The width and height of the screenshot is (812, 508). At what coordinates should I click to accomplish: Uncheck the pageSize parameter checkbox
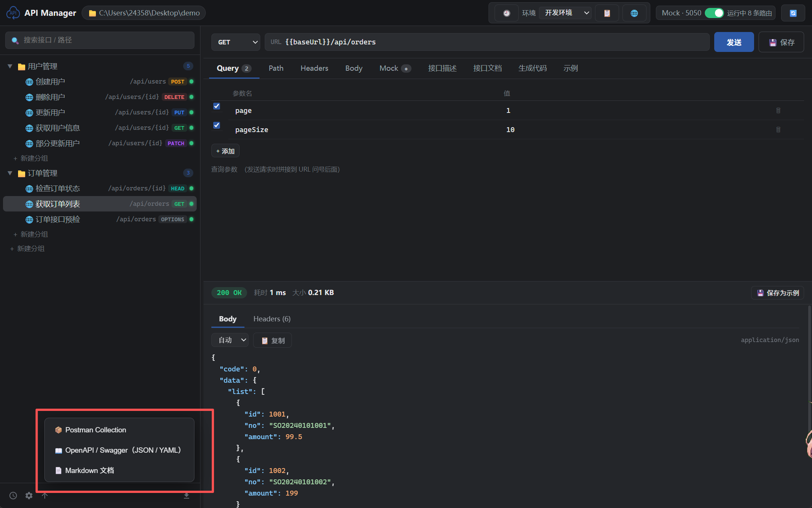coord(217,125)
